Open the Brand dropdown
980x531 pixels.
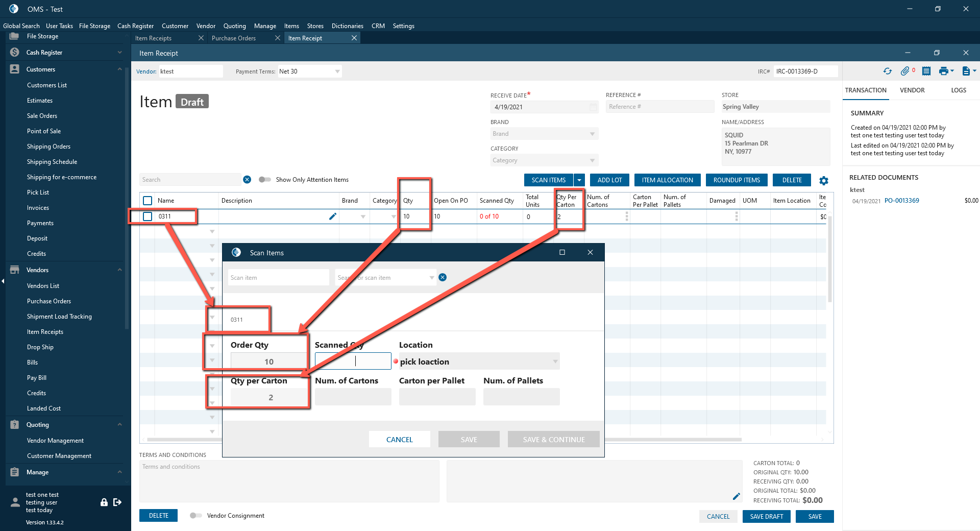pyautogui.click(x=592, y=134)
